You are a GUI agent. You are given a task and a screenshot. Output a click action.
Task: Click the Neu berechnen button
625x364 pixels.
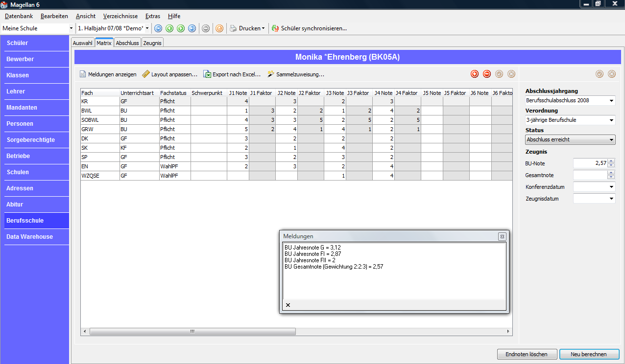click(589, 354)
